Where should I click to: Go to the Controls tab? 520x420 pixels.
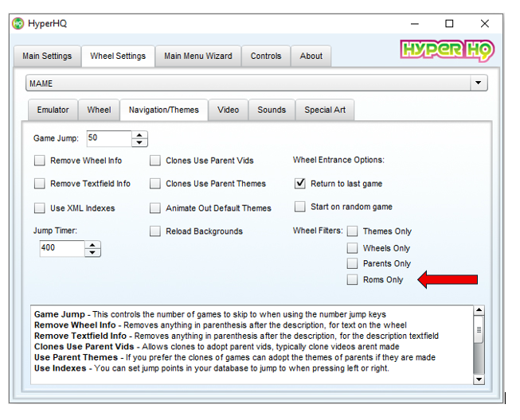[x=266, y=56]
